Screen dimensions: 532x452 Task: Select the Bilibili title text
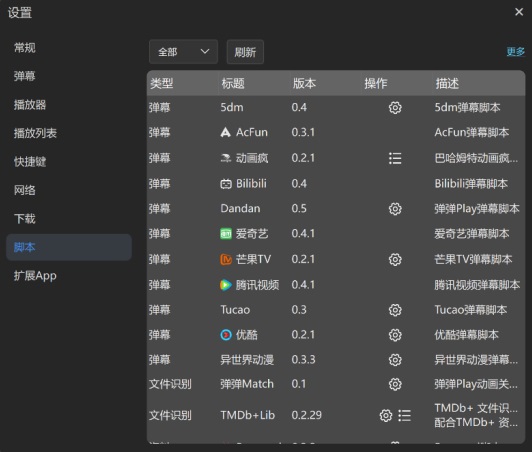pos(251,184)
